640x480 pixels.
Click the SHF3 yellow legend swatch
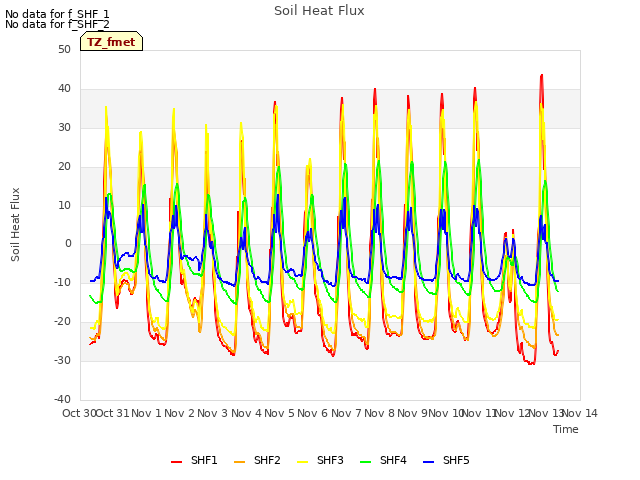point(302,461)
